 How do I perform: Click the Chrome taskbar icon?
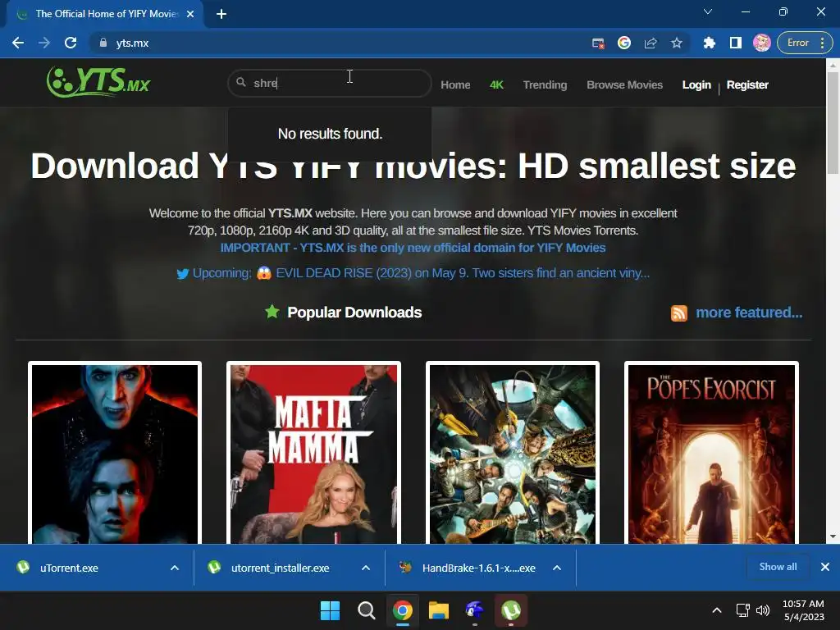(x=402, y=610)
